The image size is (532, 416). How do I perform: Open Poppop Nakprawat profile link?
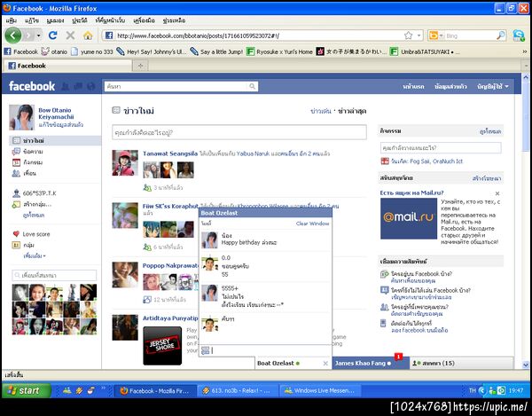point(170,266)
